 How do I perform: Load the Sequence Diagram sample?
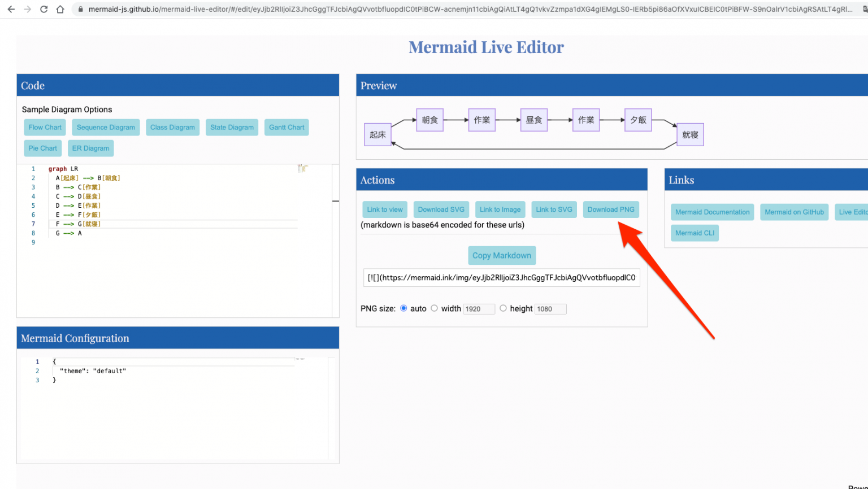(105, 127)
